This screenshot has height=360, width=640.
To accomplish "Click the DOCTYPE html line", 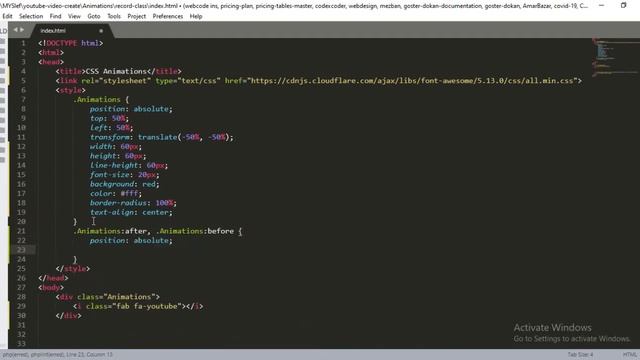I will tap(70, 43).
